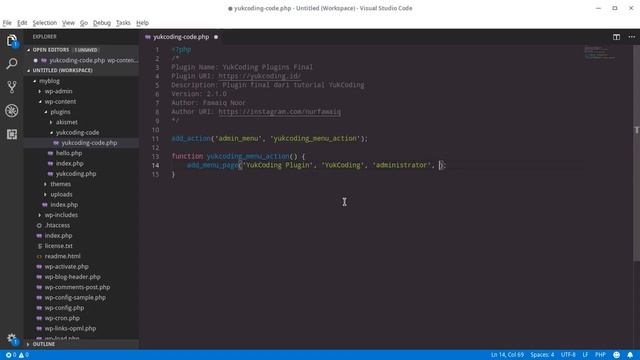Open the Source Control view
The width and height of the screenshot is (640, 360).
point(12,87)
